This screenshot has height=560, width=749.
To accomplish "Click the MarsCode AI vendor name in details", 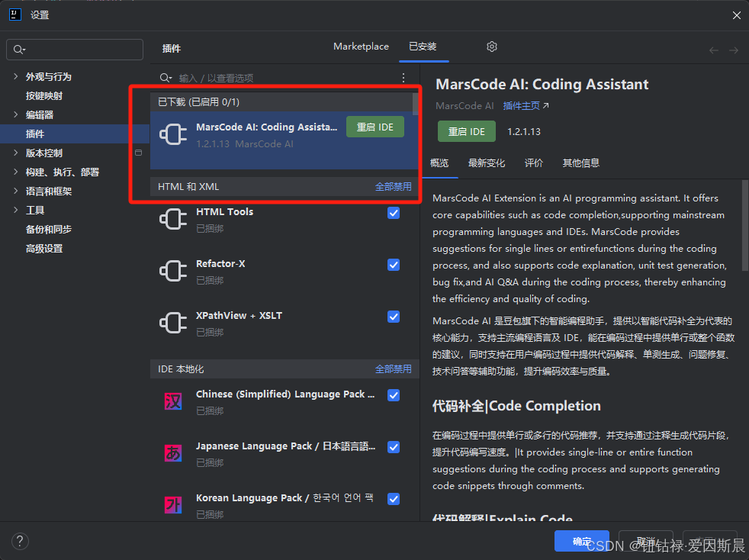I will [465, 105].
